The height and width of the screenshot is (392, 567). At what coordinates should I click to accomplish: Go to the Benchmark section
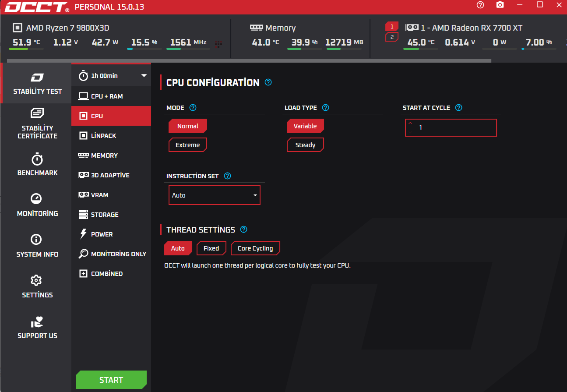tap(37, 165)
